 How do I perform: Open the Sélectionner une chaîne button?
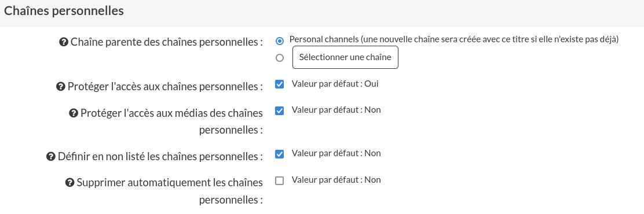[345, 57]
